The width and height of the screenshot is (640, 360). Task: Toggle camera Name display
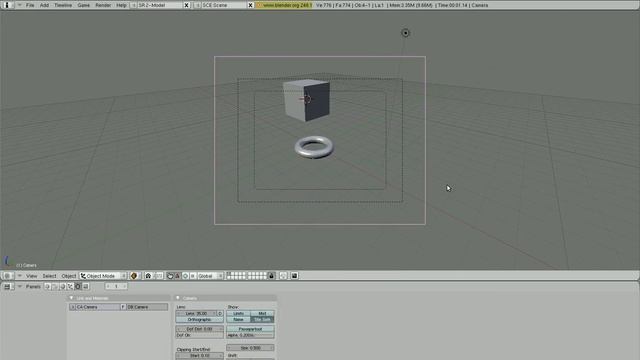pyautogui.click(x=238, y=320)
